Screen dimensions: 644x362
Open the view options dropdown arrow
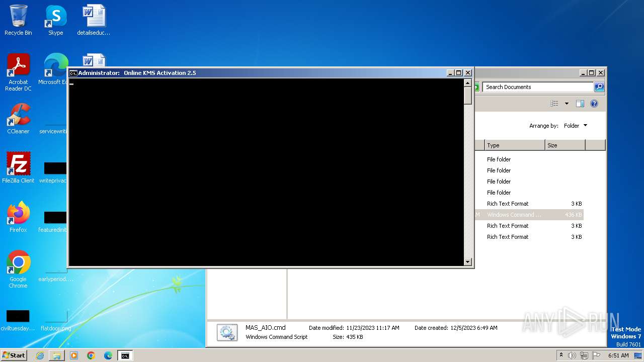pos(567,104)
